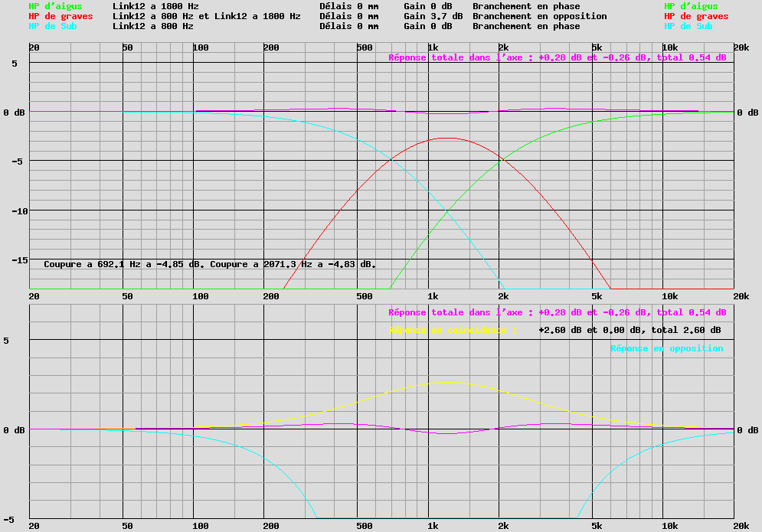
Task: Click the "Gain 3.7 dB" value
Action: [x=433, y=16]
